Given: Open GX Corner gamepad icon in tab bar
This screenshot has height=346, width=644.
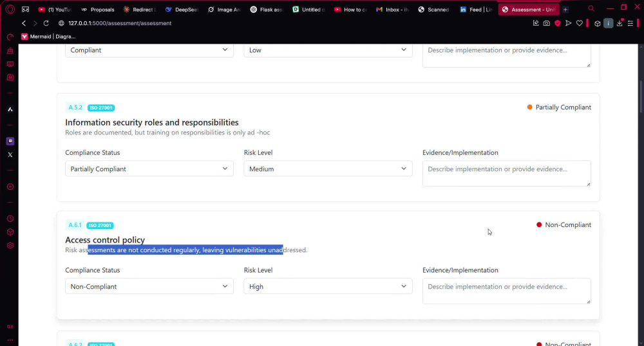Looking at the screenshot, I should [26, 9].
